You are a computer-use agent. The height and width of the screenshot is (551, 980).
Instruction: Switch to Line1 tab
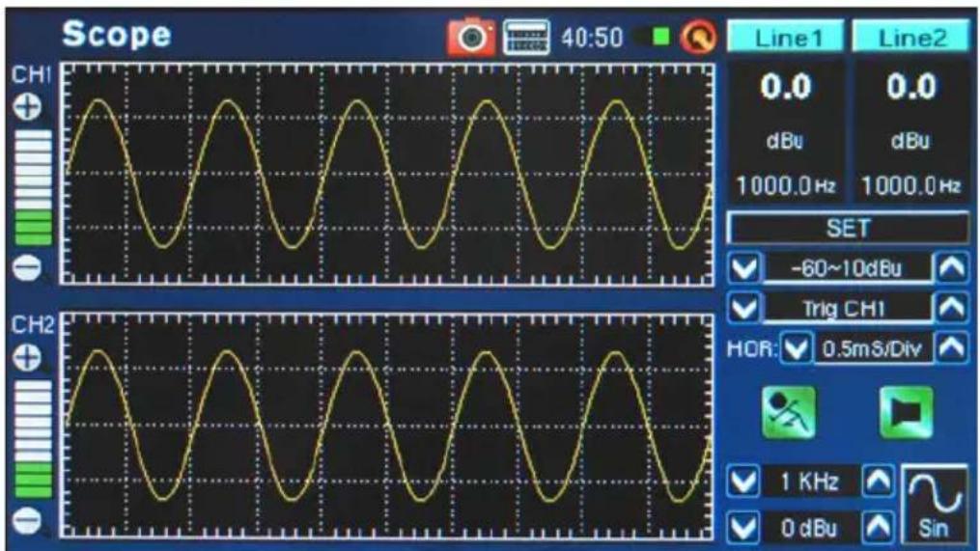(787, 38)
